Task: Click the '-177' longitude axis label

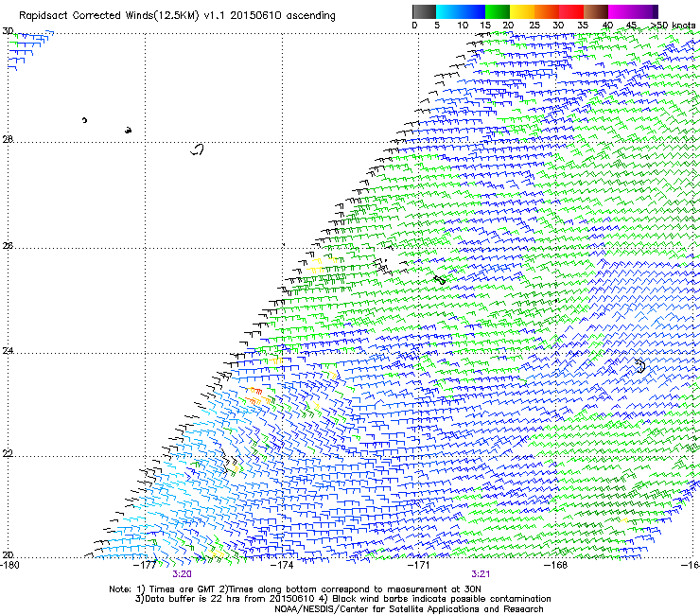Action: click(x=145, y=565)
